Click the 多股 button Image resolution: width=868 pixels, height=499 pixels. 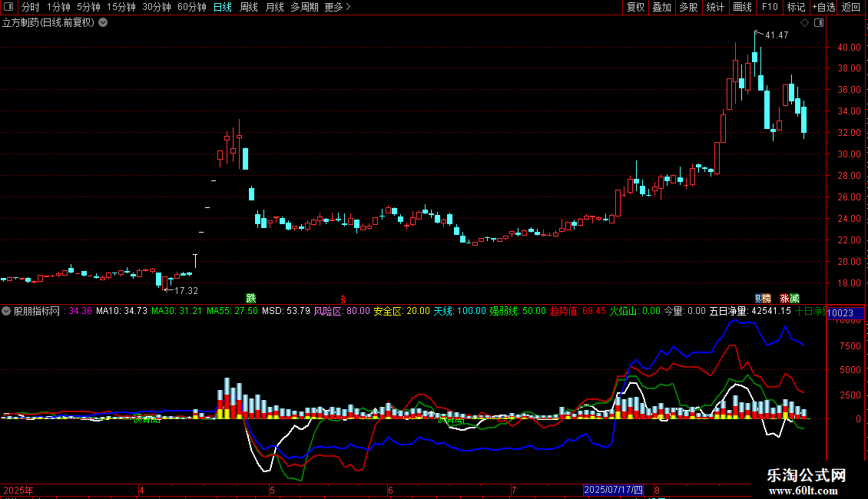689,7
